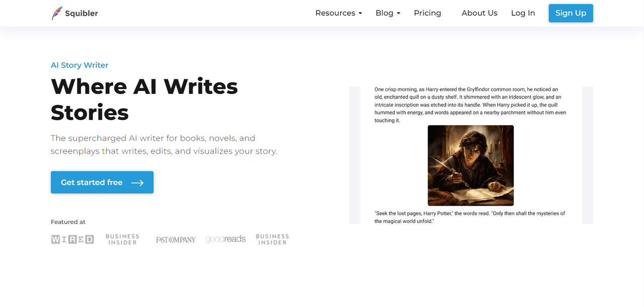Image resolution: width=644 pixels, height=307 pixels.
Task: Click the Log In link
Action: [523, 13]
